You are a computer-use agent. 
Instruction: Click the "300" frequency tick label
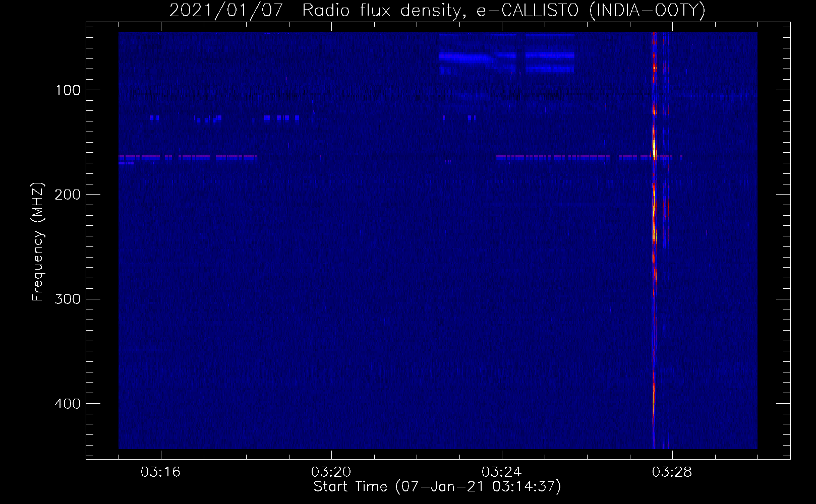coord(68,299)
